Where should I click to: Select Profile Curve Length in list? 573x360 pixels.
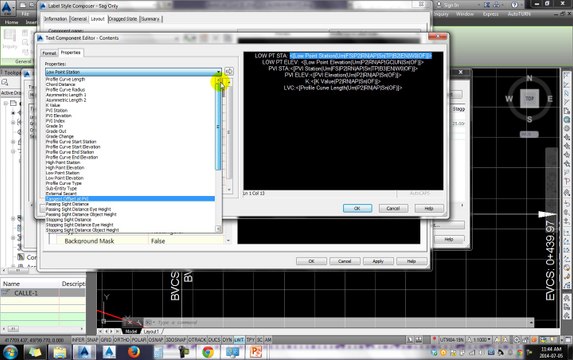[x=130, y=79]
